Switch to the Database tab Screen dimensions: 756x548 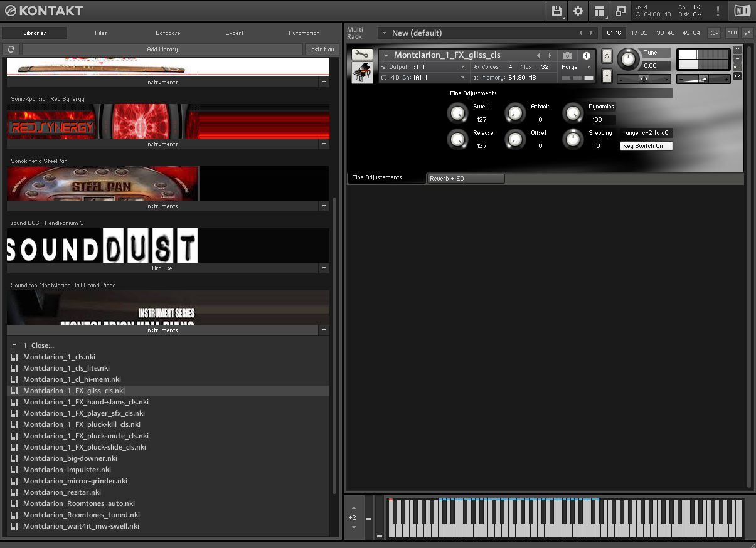[168, 33]
